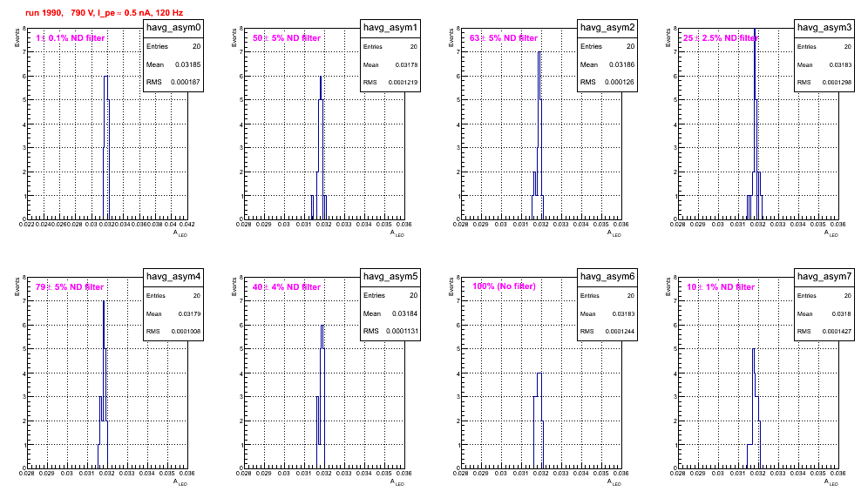This screenshot has height=498, width=868.
Task: Click Mean 0.03186 in havg_asym2 stats
Action: click(x=607, y=64)
